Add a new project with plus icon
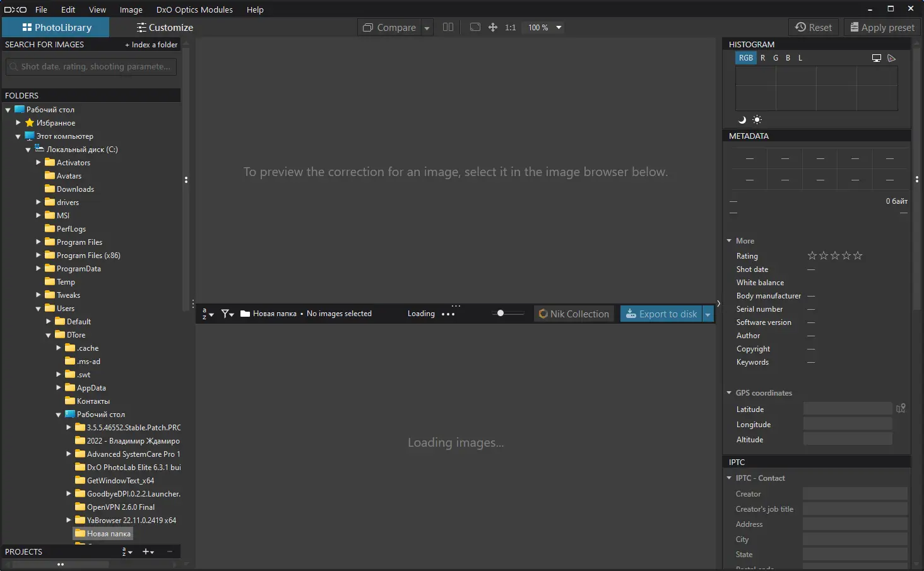This screenshot has width=924, height=571. pos(148,551)
